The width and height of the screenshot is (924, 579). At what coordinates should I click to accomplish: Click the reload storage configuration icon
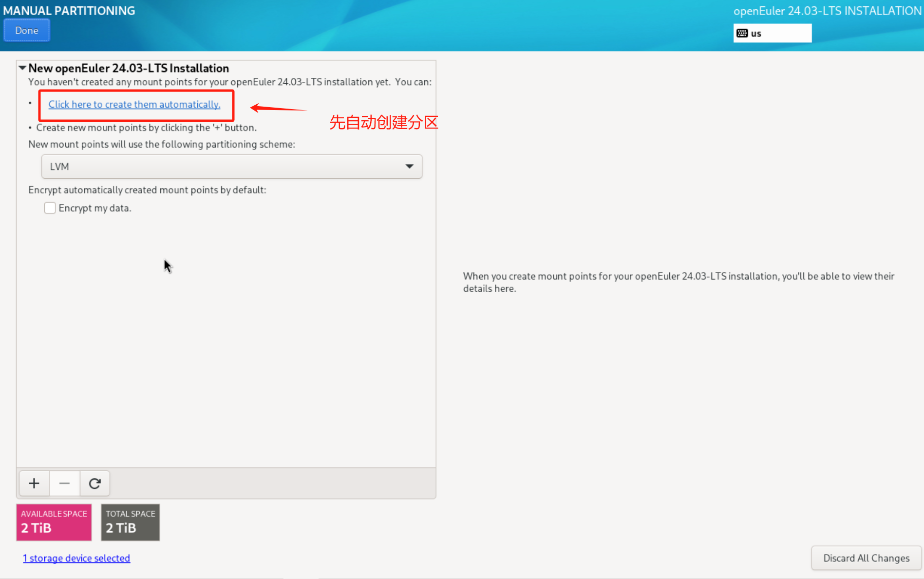(x=94, y=483)
